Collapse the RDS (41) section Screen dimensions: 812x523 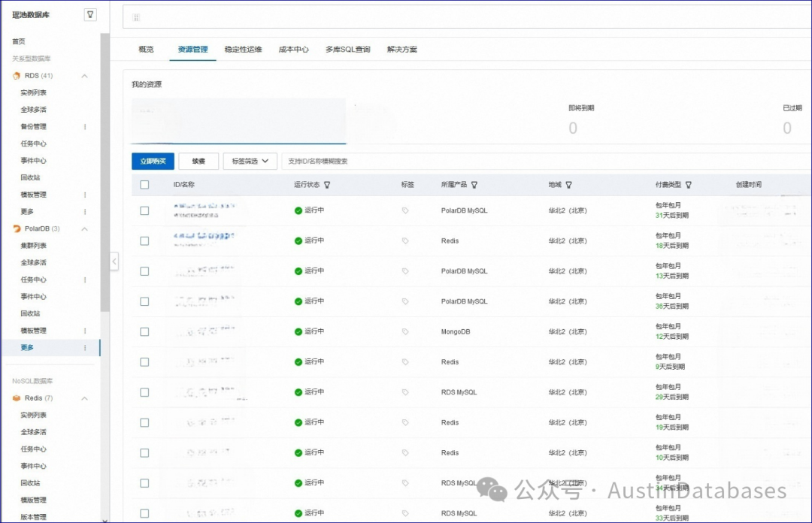[84, 76]
